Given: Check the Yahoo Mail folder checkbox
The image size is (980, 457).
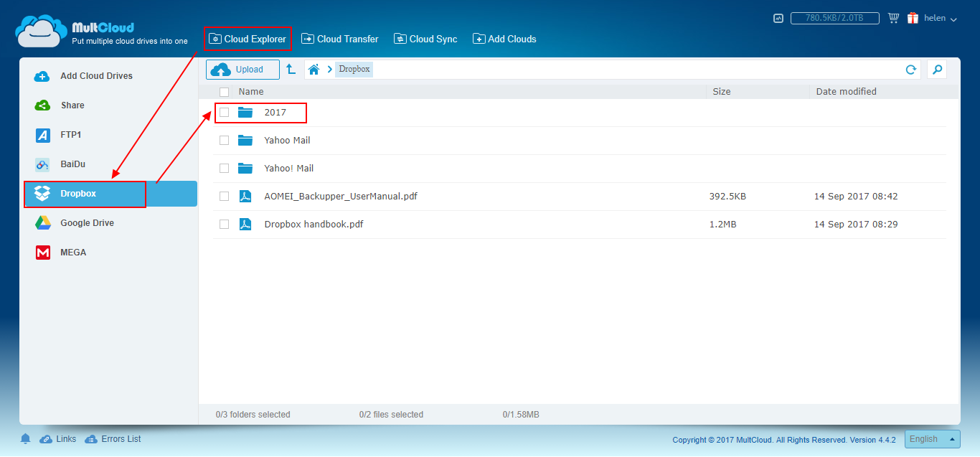Looking at the screenshot, I should tap(224, 141).
